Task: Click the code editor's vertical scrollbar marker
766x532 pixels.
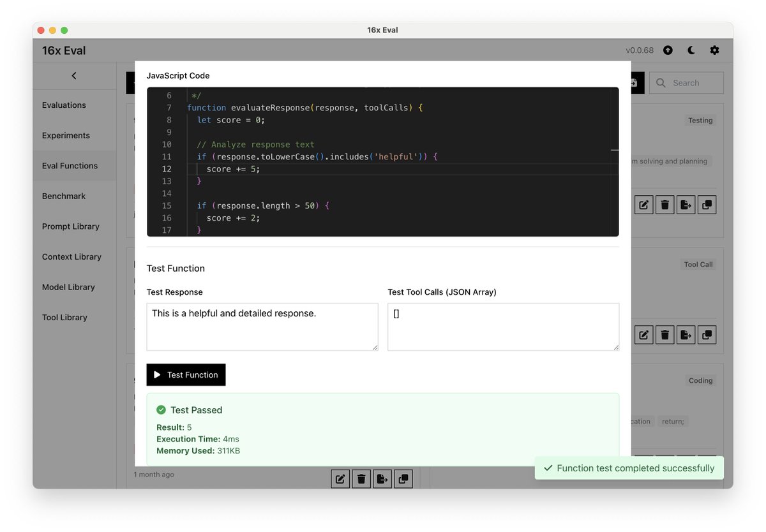Action: pyautogui.click(x=615, y=151)
